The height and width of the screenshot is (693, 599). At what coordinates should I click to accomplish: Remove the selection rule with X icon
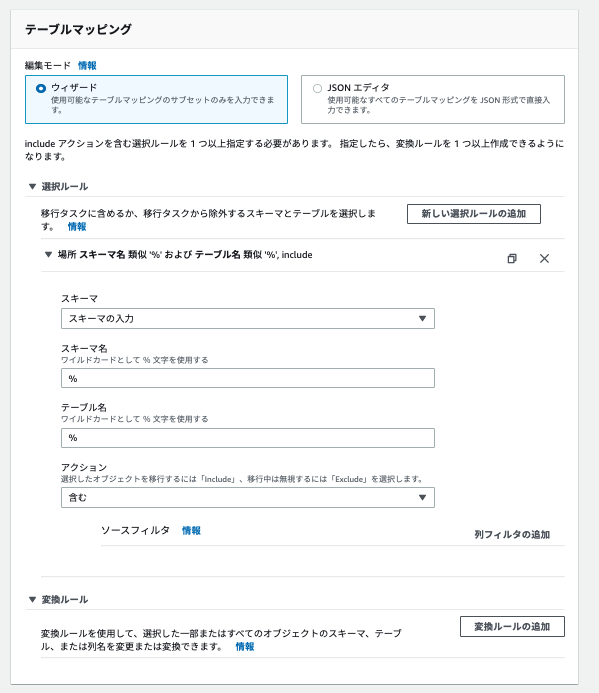pyautogui.click(x=544, y=259)
